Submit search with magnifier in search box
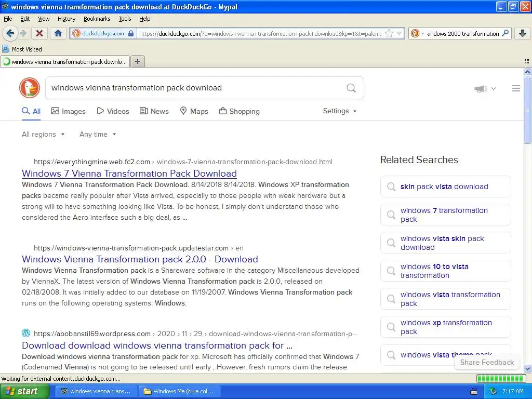 [x=351, y=88]
